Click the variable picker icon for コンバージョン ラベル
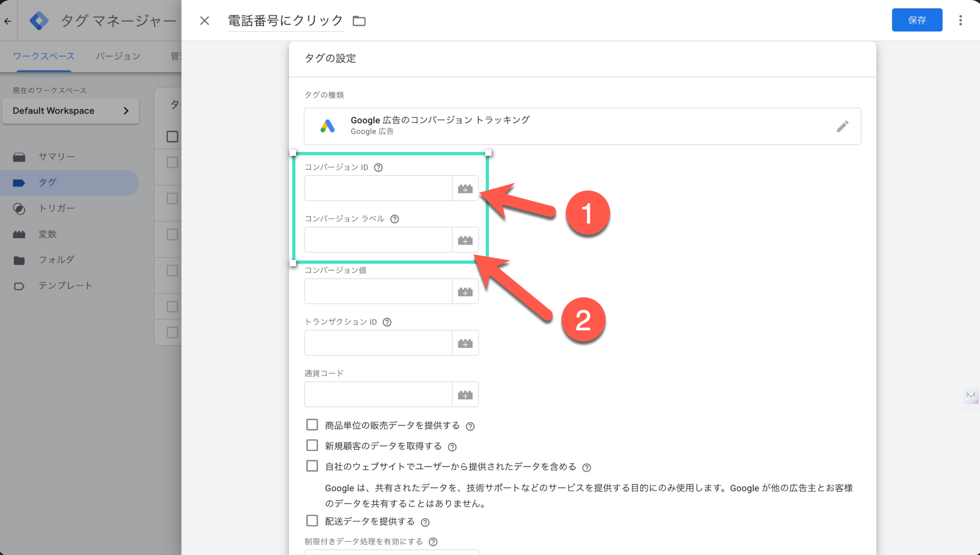 [465, 241]
